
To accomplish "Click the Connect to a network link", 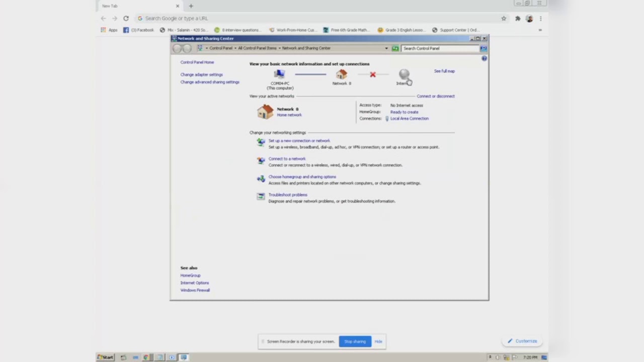I will [x=287, y=159].
